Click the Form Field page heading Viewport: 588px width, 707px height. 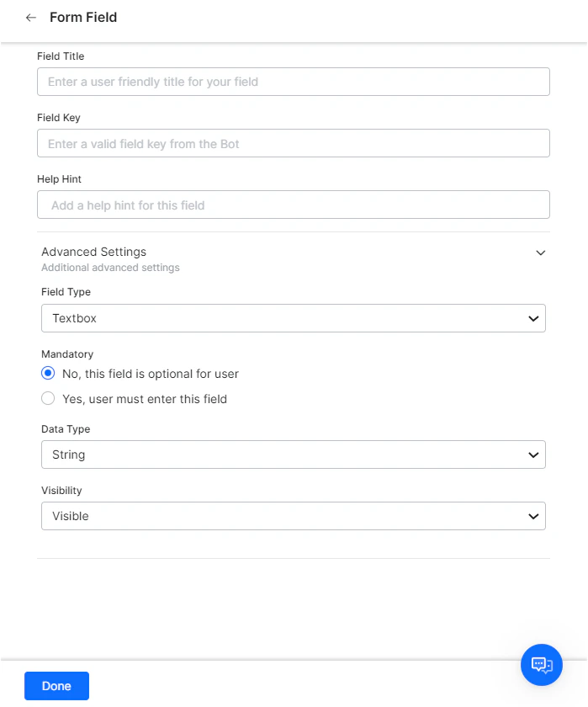pos(82,17)
